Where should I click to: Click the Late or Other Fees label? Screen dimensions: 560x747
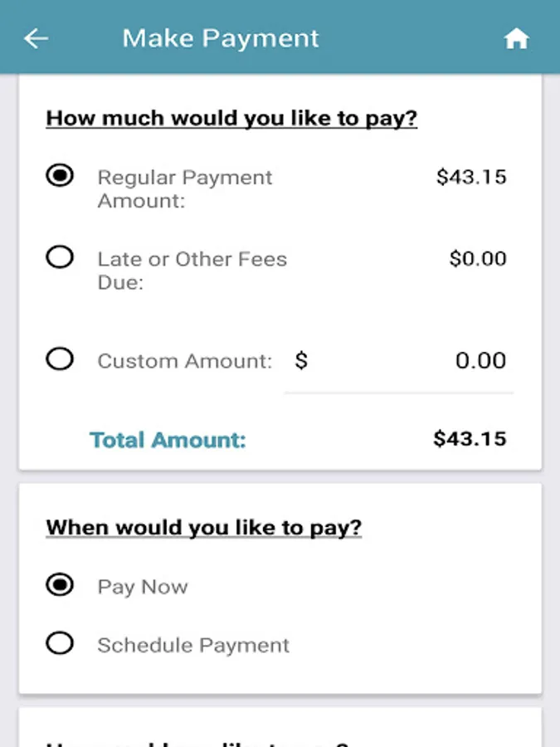click(x=192, y=270)
